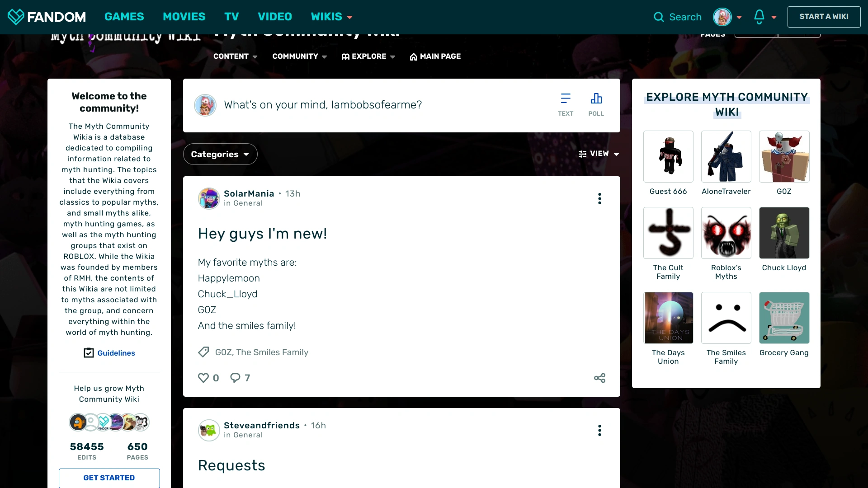Open the Guest 666 thumbnail

[668, 156]
